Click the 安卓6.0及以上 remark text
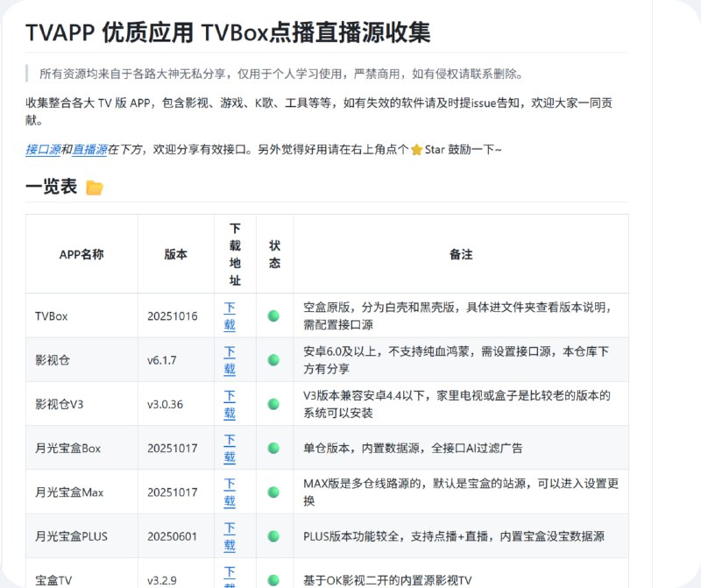Viewport: 701px width, 588px height. click(456, 360)
